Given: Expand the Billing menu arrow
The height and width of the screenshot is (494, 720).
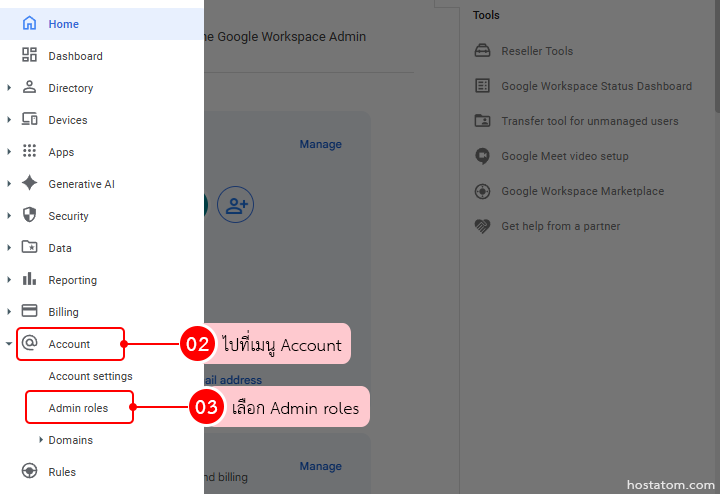Looking at the screenshot, I should coord(9,311).
